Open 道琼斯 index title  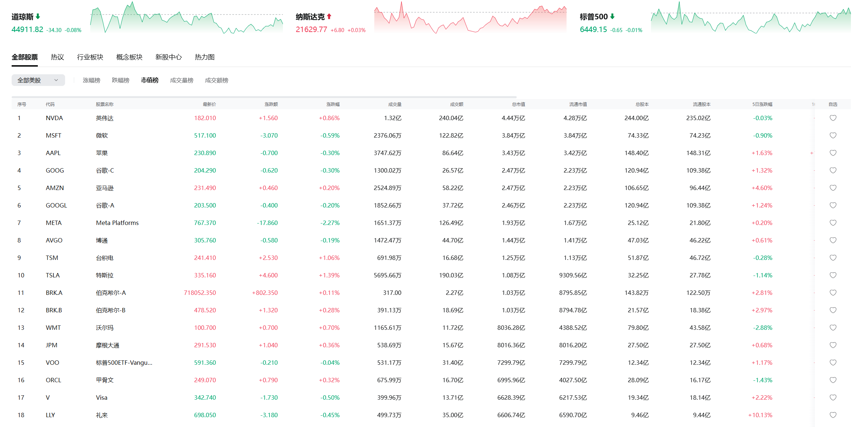(23, 17)
